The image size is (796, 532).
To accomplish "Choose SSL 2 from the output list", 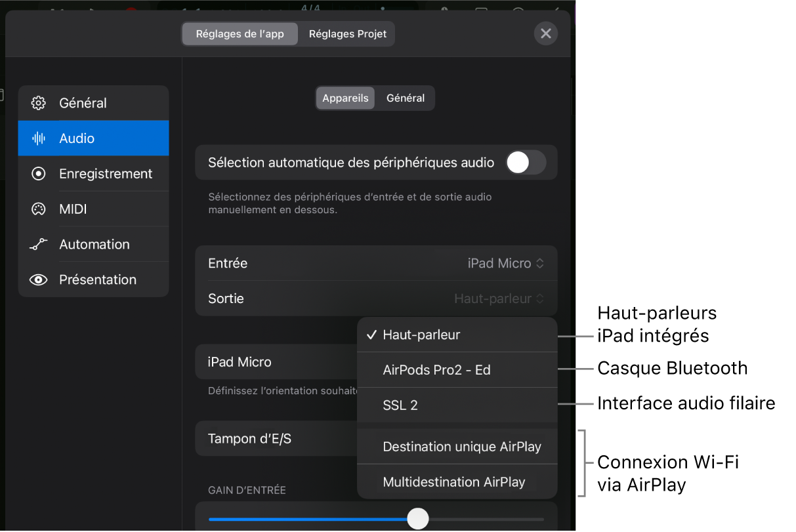I will 400,405.
